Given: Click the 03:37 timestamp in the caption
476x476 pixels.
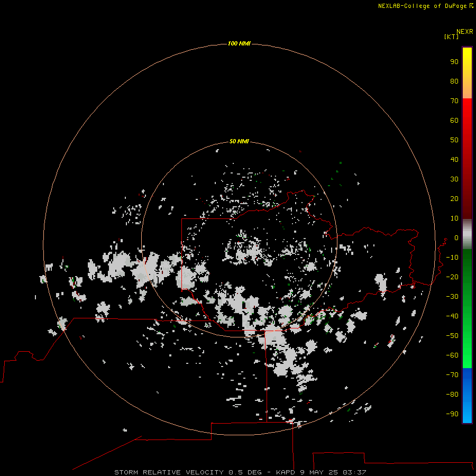Looking at the screenshot, I should click(x=354, y=472).
